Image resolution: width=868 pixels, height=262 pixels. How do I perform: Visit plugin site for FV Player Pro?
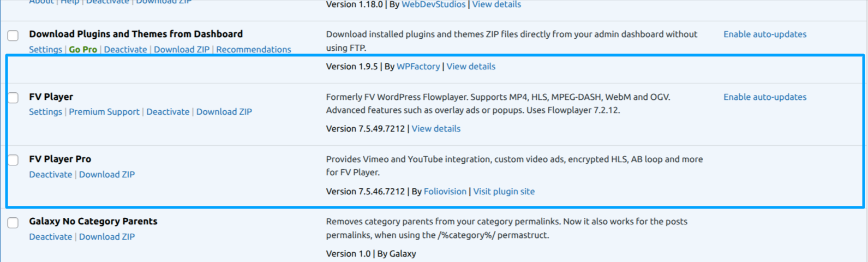click(504, 192)
